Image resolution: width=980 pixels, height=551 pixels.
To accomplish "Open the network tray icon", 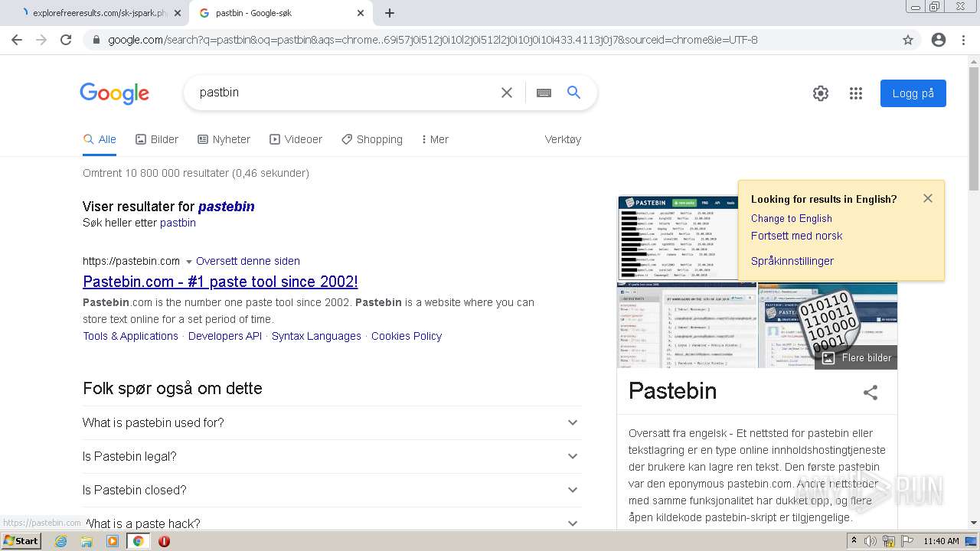I will pos(889,541).
